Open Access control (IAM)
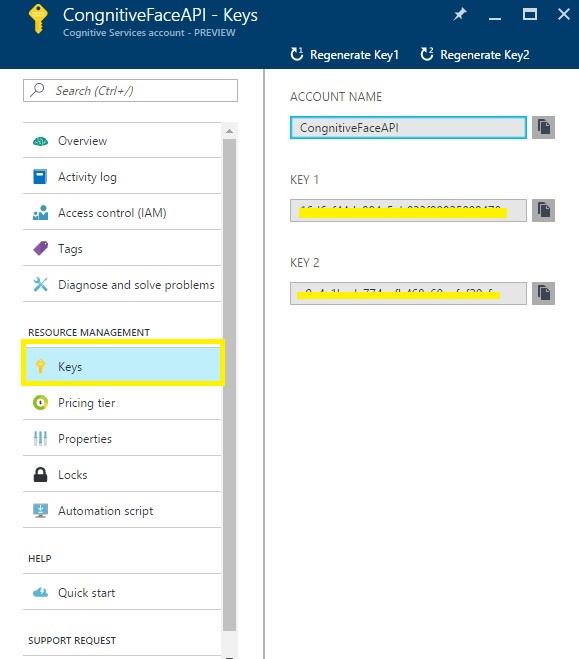The image size is (579, 659). [x=122, y=213]
